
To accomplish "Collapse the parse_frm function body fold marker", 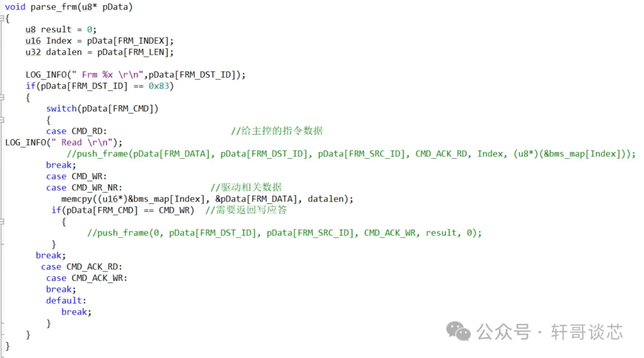I will (3, 18).
